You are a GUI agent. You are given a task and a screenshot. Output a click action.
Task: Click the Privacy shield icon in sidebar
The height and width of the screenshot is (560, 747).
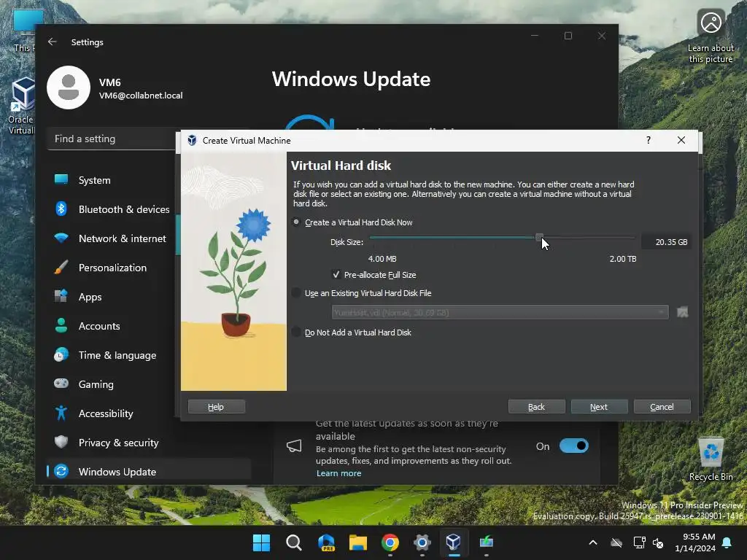61,442
